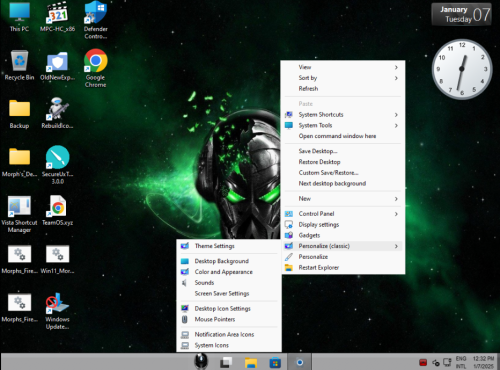
Task: Expand the New submenu
Action: [x=343, y=199]
